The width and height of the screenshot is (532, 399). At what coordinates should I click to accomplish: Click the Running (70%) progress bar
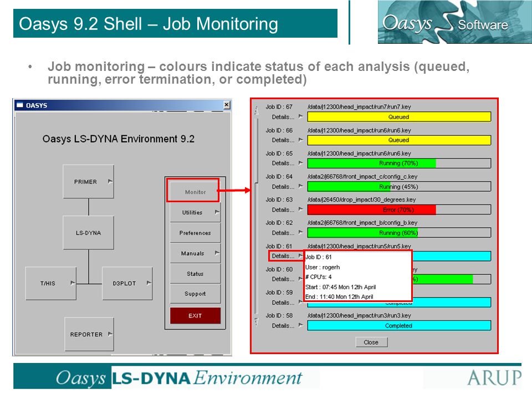[399, 163]
